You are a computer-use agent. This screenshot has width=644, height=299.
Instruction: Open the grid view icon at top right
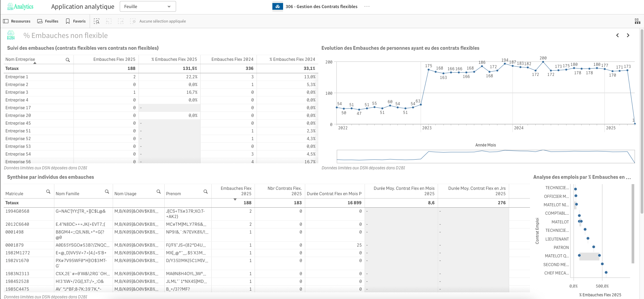pyautogui.click(x=637, y=21)
